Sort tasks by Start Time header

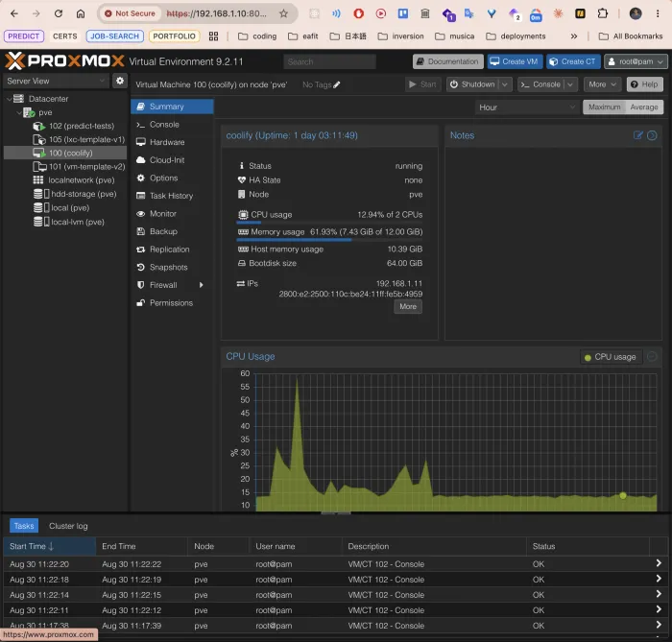point(49,546)
